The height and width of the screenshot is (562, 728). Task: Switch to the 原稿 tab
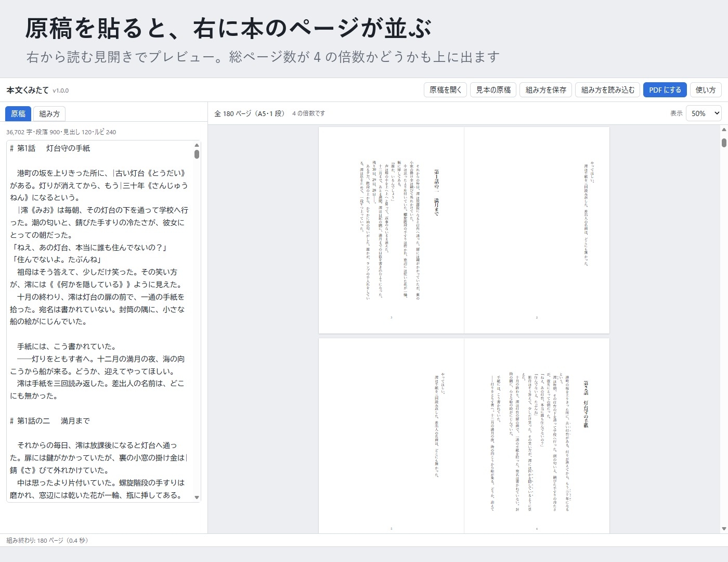point(18,114)
